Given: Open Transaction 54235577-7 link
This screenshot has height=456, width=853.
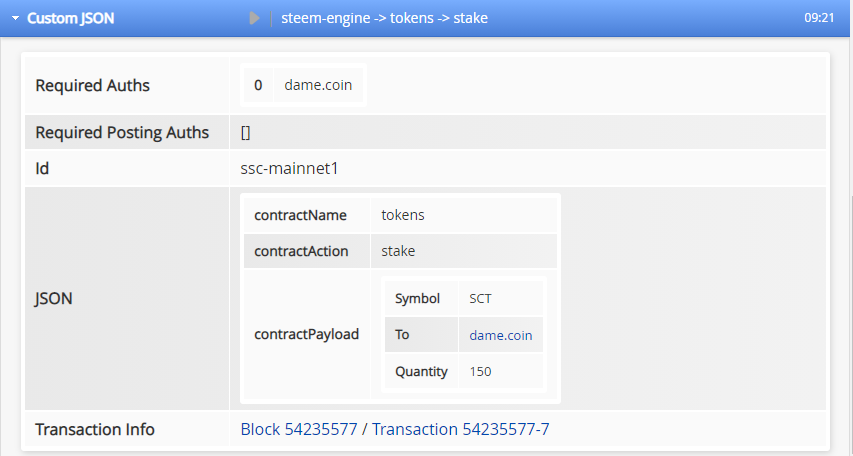Looking at the screenshot, I should point(460,429).
